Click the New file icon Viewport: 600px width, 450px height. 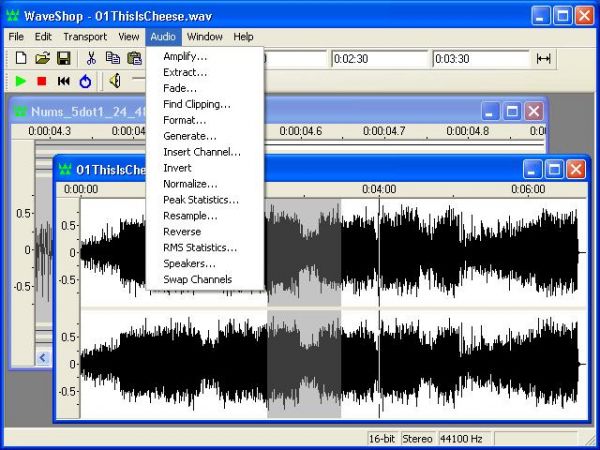[x=20, y=59]
